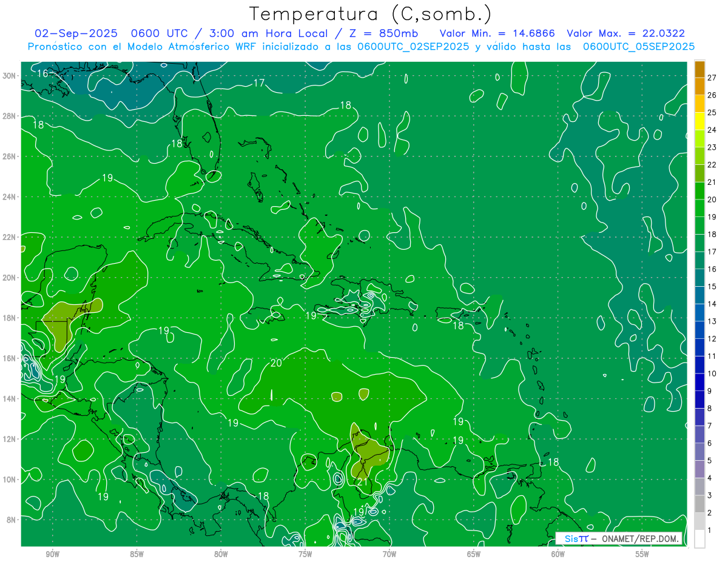Click the '22N' latitude axis label

pyautogui.click(x=10, y=237)
